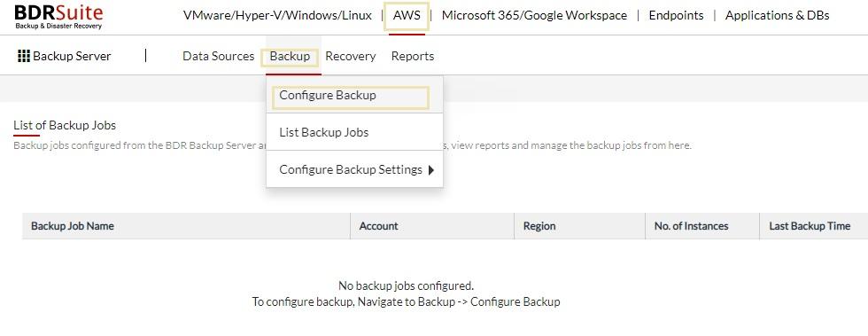Click Last Backup Time column header
The image size is (868, 336).
(x=814, y=226)
